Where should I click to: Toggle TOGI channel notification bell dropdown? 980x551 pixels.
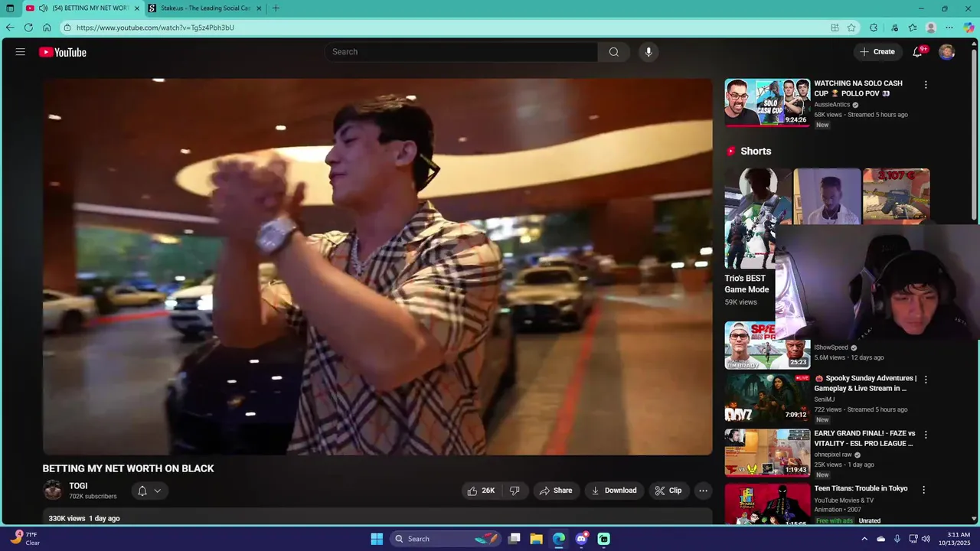149,491
